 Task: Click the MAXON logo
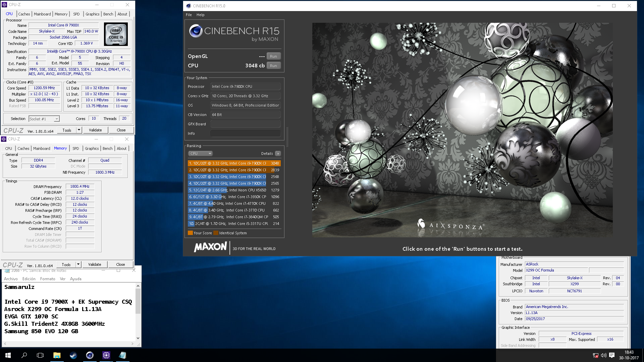coord(210,247)
